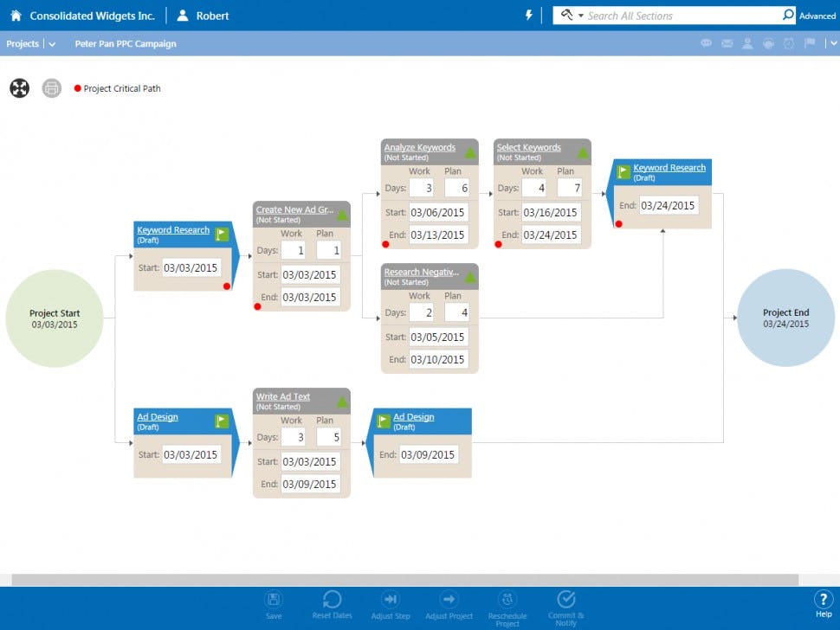Open the ending Keyword Research milestone link
This screenshot has width=840, height=630.
click(669, 168)
